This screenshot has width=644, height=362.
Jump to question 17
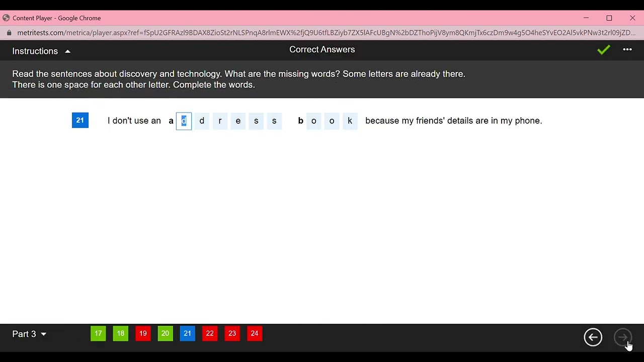(98, 333)
